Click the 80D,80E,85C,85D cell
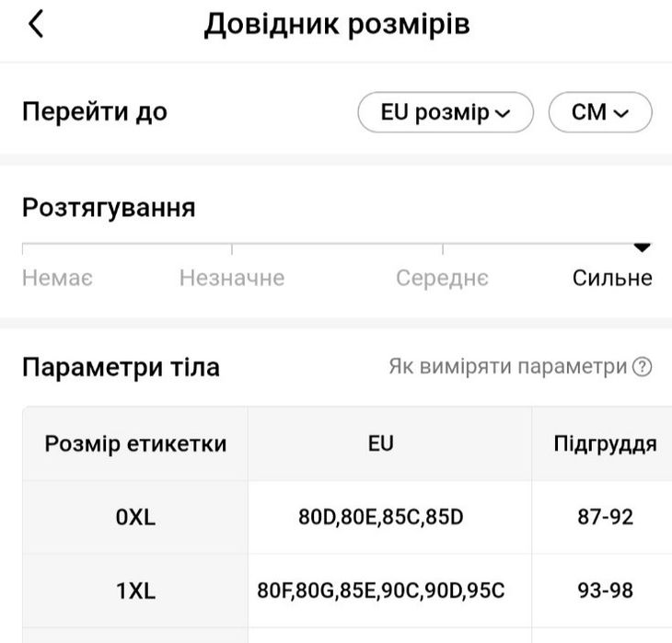Screen dimensions: 672x643 pos(381,517)
